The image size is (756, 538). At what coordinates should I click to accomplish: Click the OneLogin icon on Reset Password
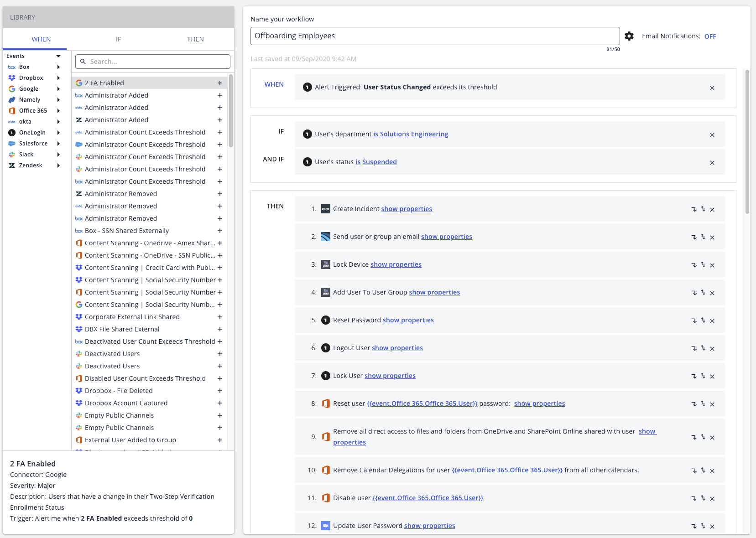[326, 320]
